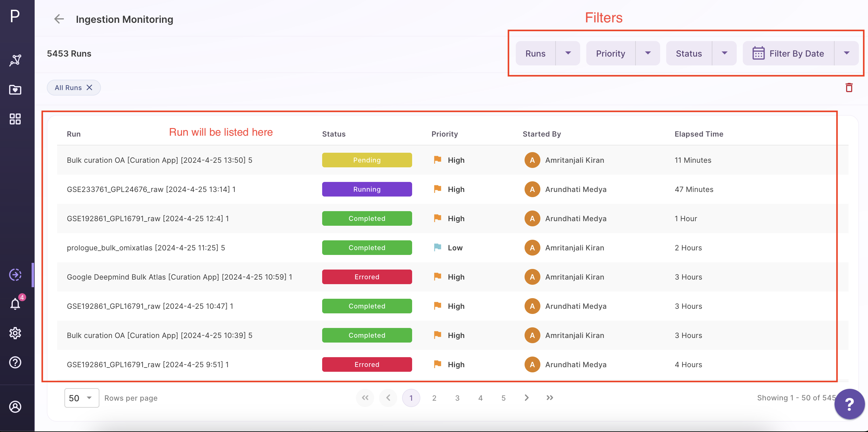
Task: Go to page 2 of results
Action: pos(434,398)
